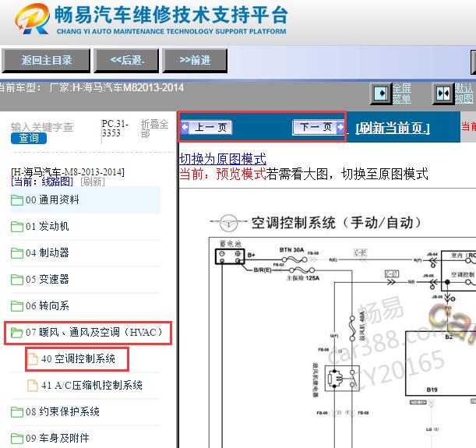
Task: Open the 04 制动器 folder icon
Action: [17, 253]
